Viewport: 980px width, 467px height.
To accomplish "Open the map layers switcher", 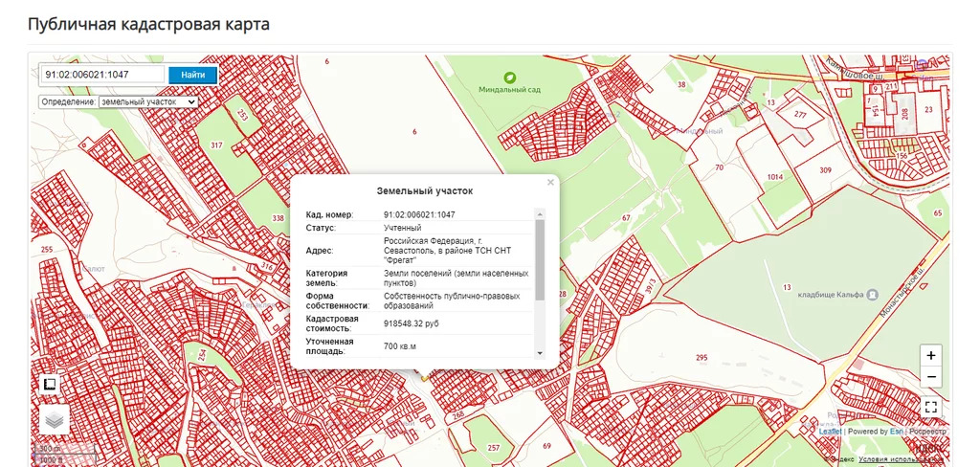I will tap(54, 419).
